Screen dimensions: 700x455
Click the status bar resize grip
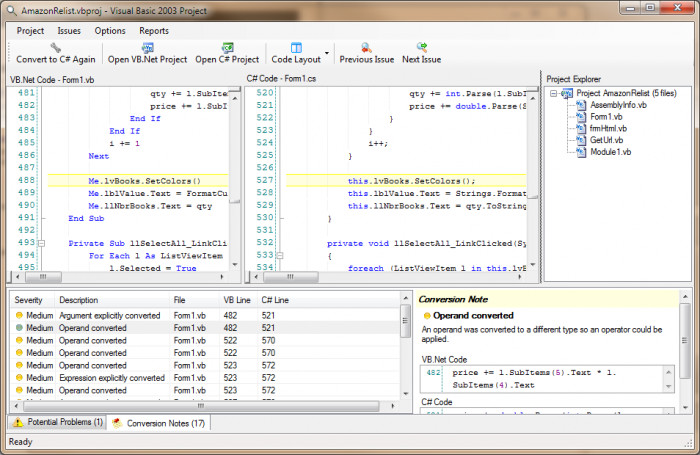point(688,443)
